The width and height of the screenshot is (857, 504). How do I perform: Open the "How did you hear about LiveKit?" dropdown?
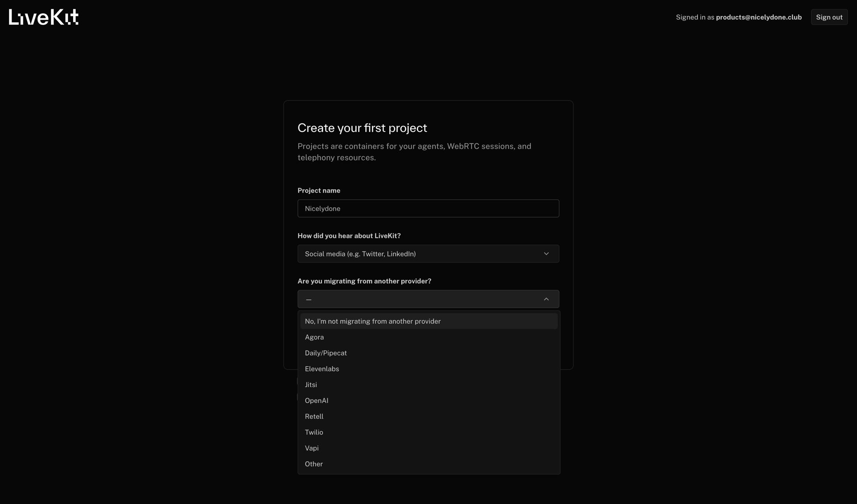click(x=428, y=253)
